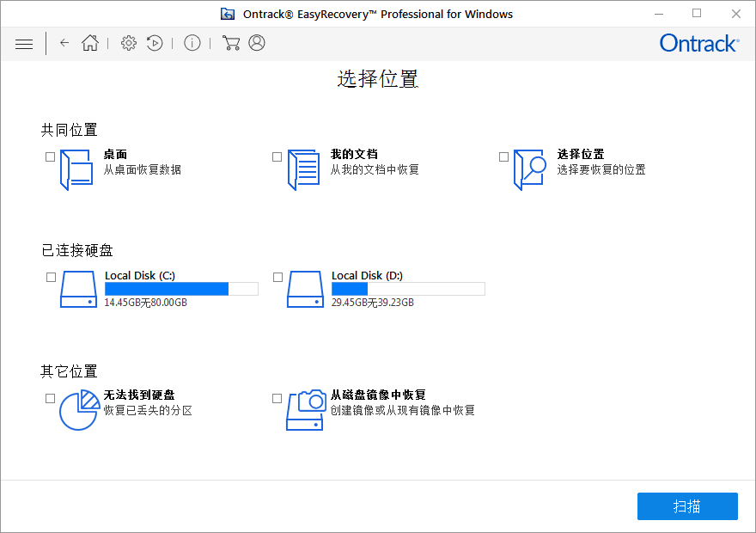This screenshot has height=533, width=756.
Task: Click 选择要恢复的位置 description
Action: pos(601,170)
